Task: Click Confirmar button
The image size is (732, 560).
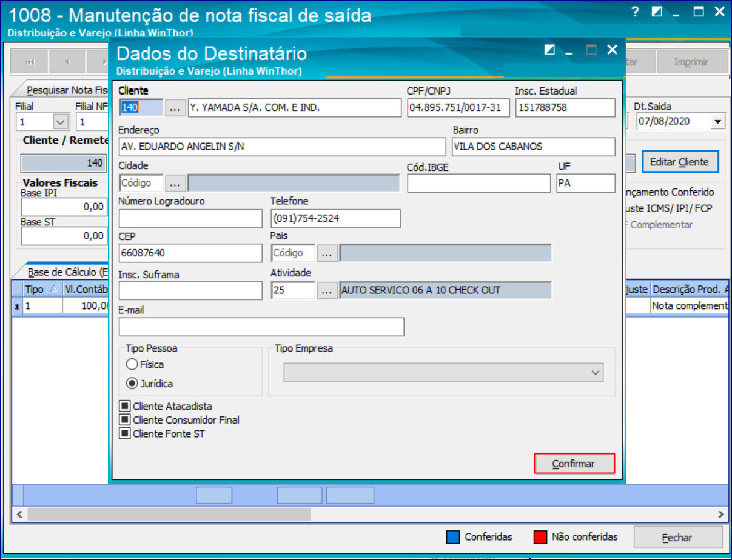Action: [x=574, y=464]
